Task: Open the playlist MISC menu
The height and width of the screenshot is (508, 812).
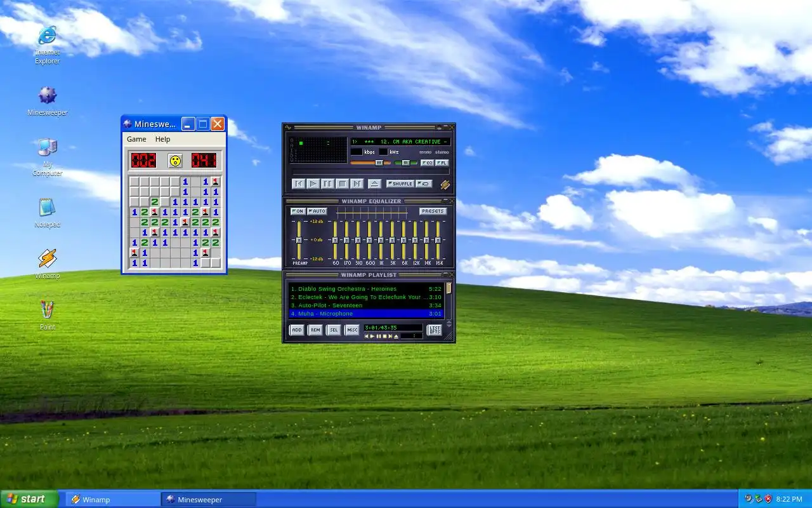Action: click(352, 330)
